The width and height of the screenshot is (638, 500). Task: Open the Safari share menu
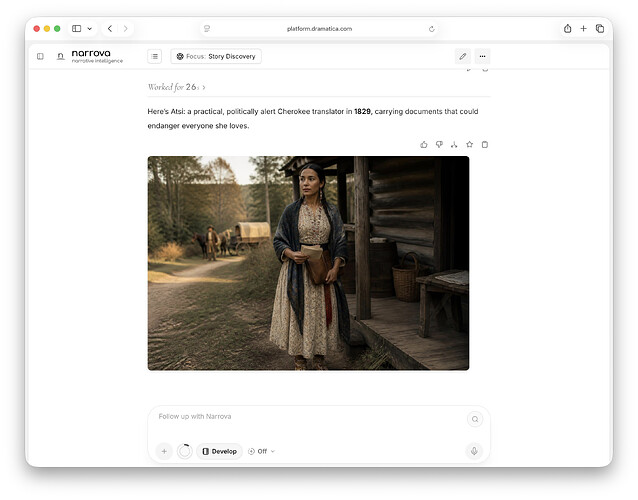coord(567,28)
